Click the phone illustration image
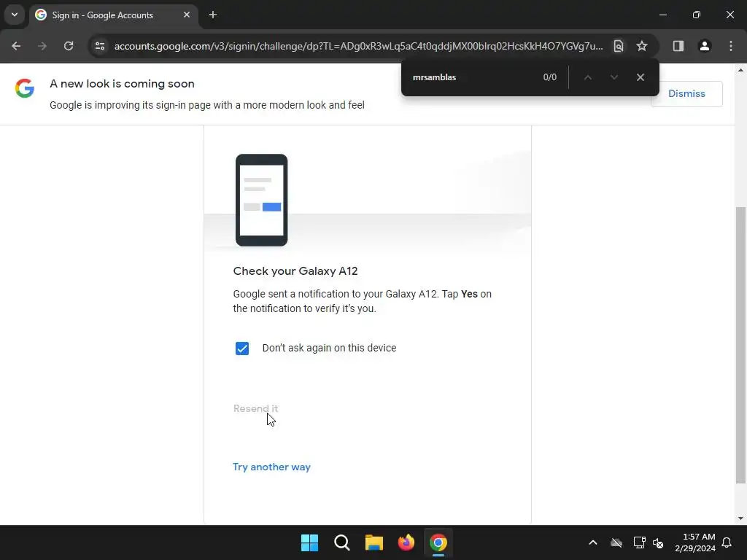This screenshot has width=747, height=560. tap(262, 200)
